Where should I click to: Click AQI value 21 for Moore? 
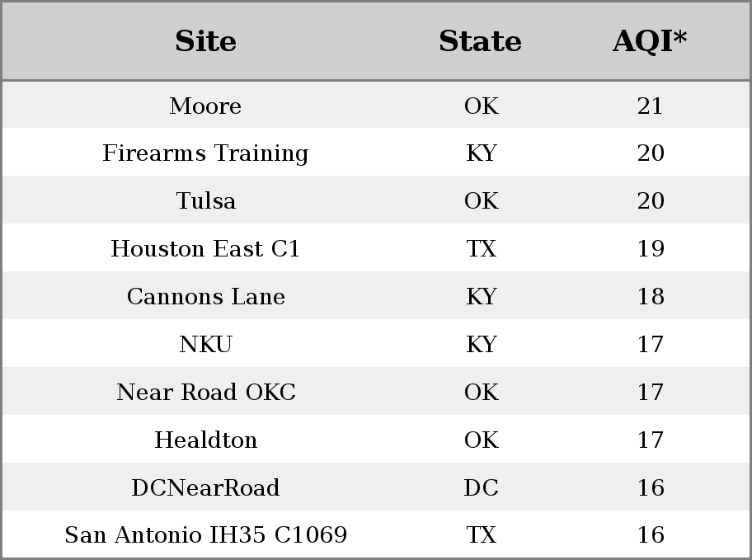tap(650, 106)
